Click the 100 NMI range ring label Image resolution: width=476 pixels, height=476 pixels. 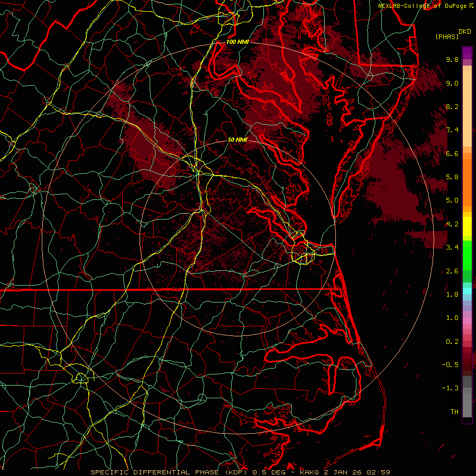click(x=237, y=42)
